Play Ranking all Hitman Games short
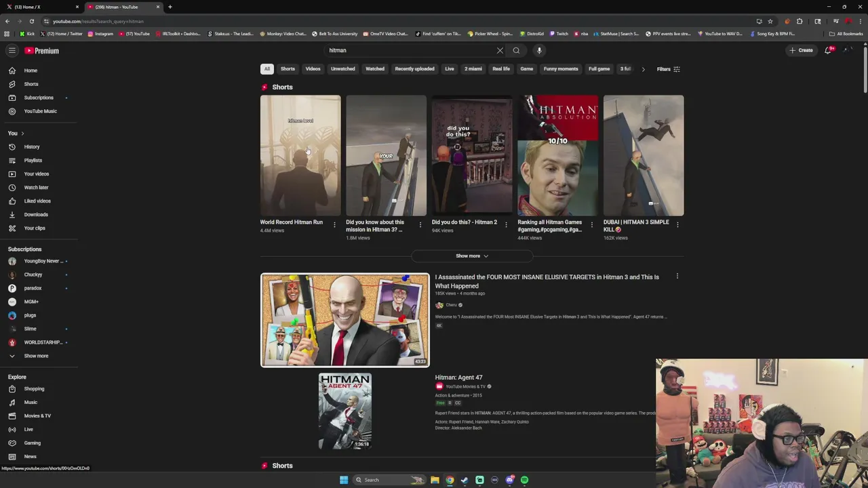The image size is (868, 488). (557, 156)
